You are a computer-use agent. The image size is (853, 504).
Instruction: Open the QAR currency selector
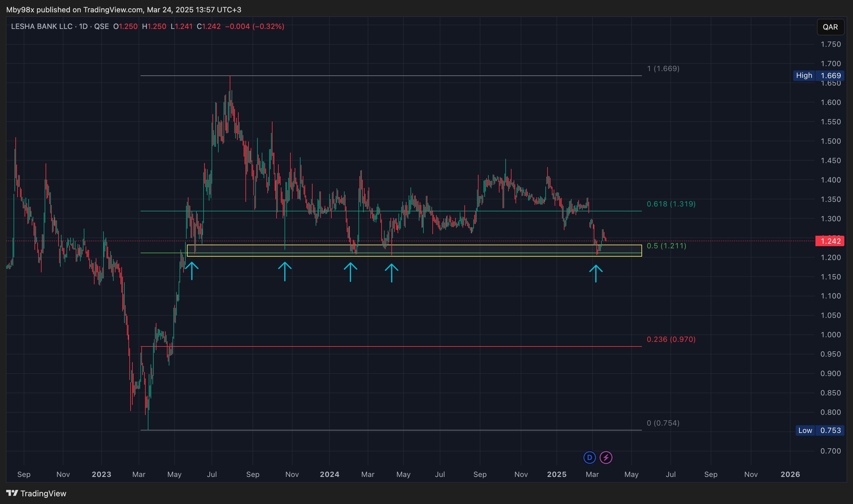point(830,27)
